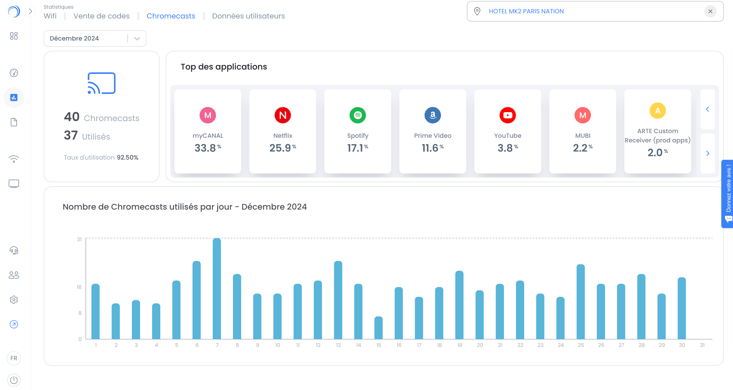Click the MUBI app icon
Viewport: 733px width, 390px height.
point(582,115)
